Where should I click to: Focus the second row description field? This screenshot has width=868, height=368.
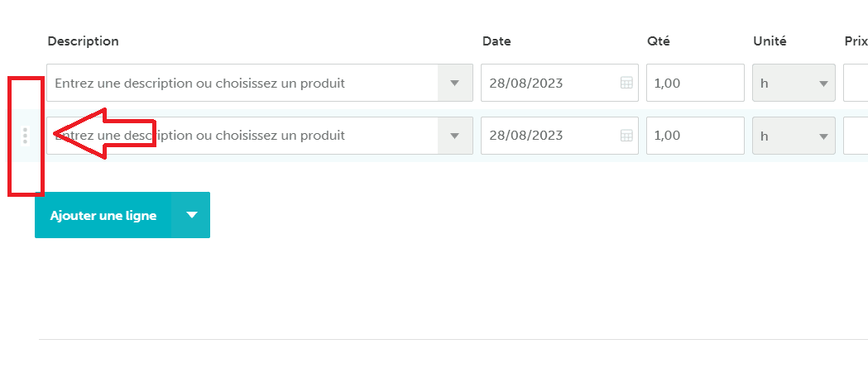tap(242, 136)
